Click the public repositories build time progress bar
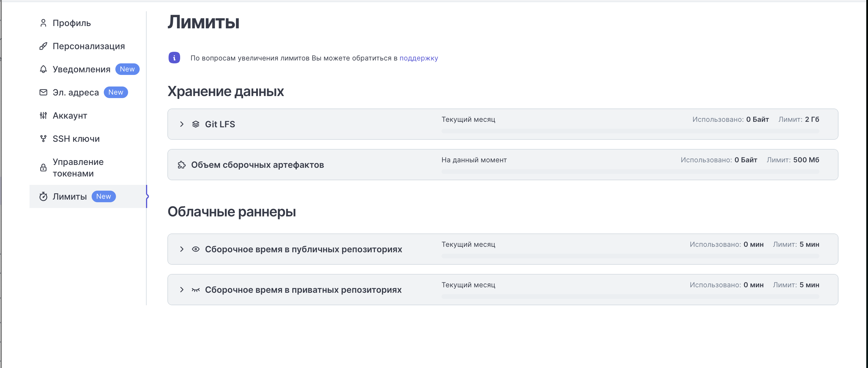868x368 pixels. point(630,256)
